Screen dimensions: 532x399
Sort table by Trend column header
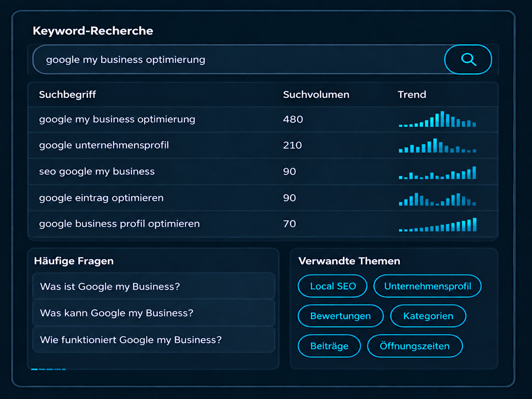coord(412,95)
